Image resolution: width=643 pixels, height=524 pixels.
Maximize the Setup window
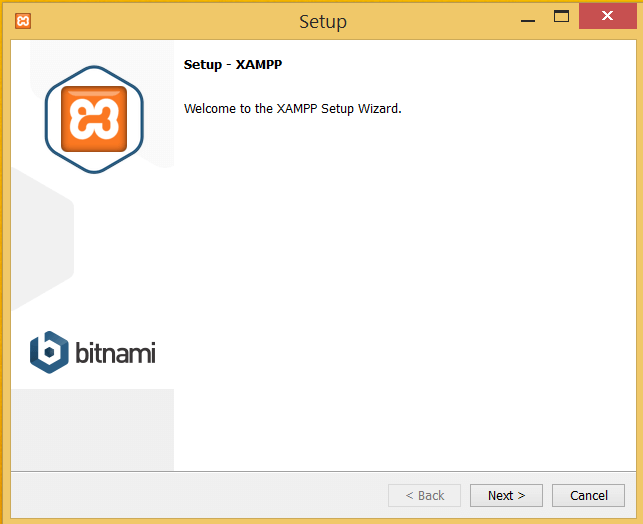click(x=561, y=16)
